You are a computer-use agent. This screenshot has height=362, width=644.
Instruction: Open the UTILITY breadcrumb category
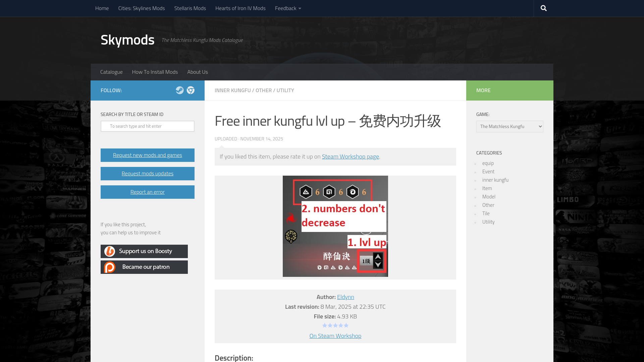(x=285, y=90)
